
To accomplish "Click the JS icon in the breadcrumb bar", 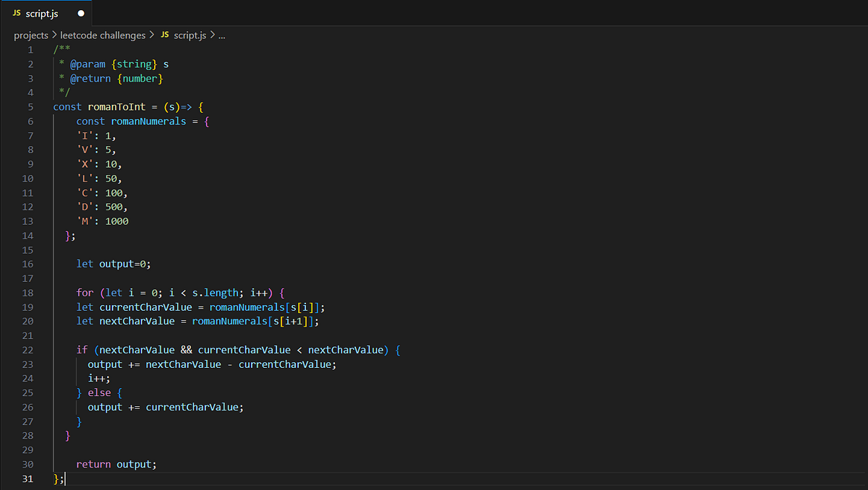I will click(164, 35).
